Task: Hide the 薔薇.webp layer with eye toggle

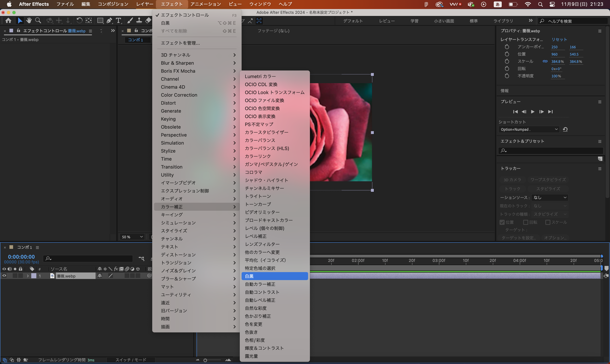Action: pos(4,276)
